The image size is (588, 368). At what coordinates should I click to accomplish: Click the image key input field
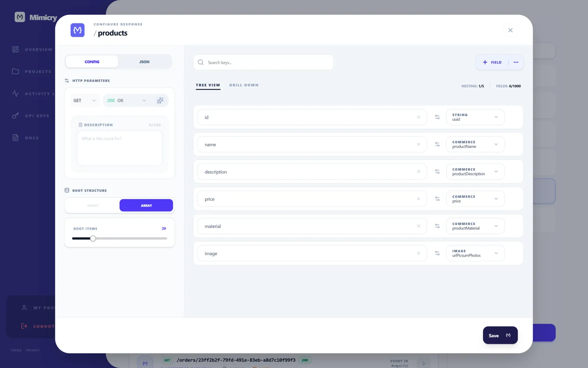tap(312, 253)
